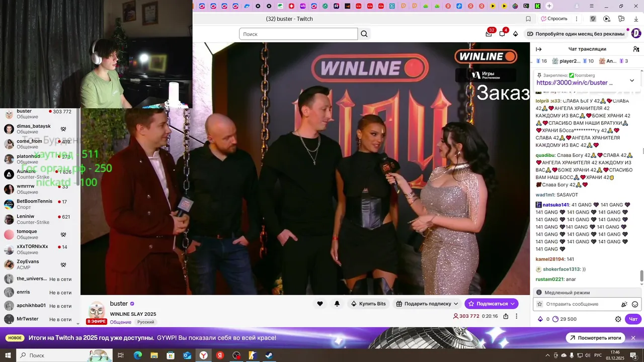Send with the Чат button
Image resolution: width=644 pixels, height=362 pixels.
tap(633, 319)
